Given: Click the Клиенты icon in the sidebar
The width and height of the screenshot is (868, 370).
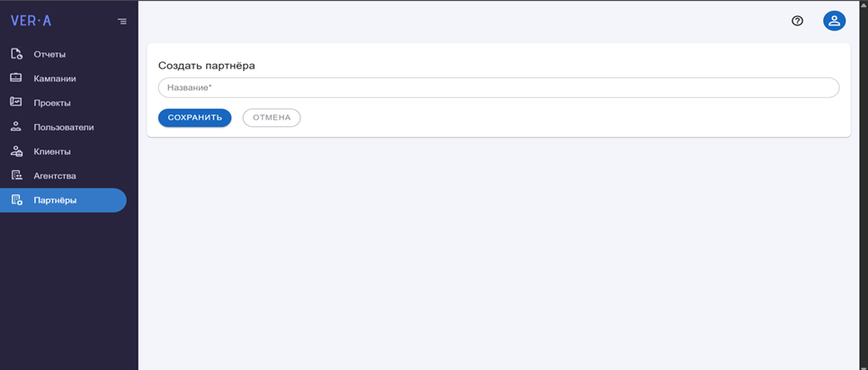Looking at the screenshot, I should [16, 151].
